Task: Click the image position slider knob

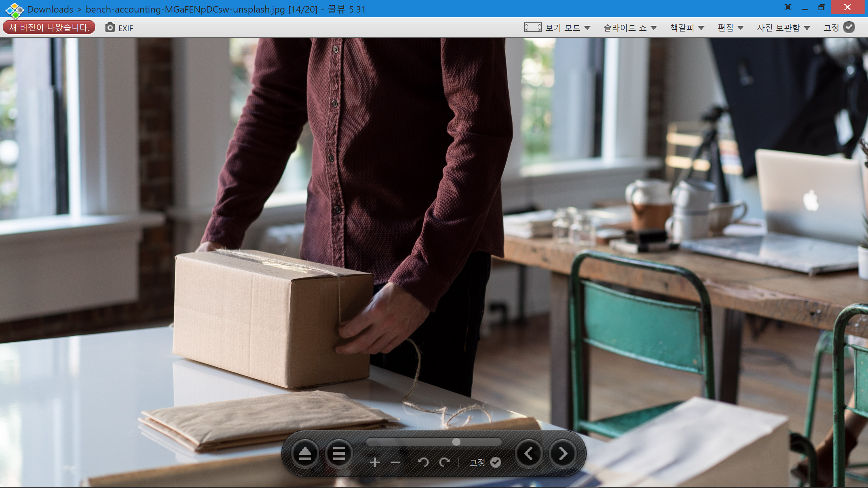Action: click(x=456, y=442)
